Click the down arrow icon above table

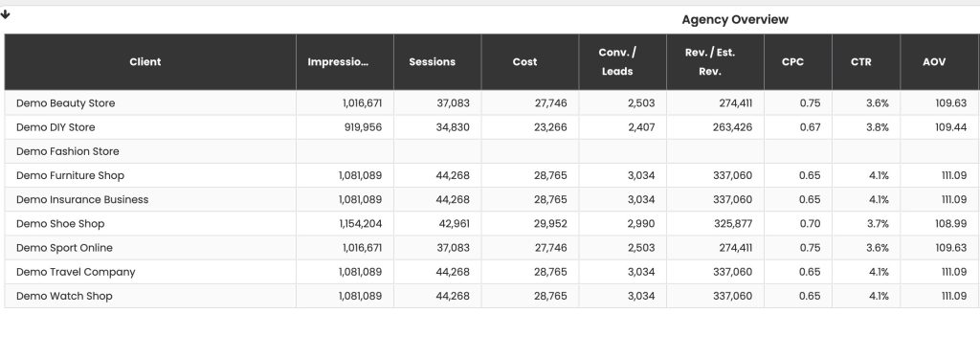[6, 14]
